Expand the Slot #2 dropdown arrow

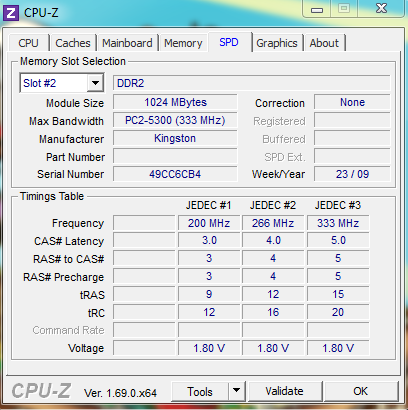coord(95,83)
